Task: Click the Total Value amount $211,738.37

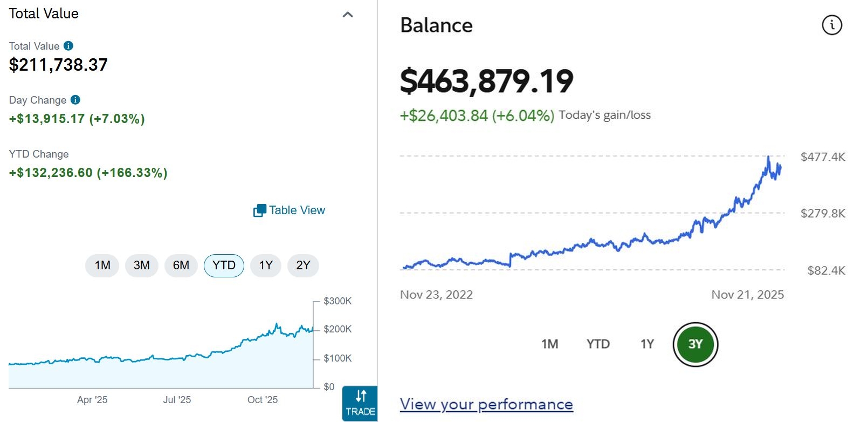Action: [x=58, y=65]
